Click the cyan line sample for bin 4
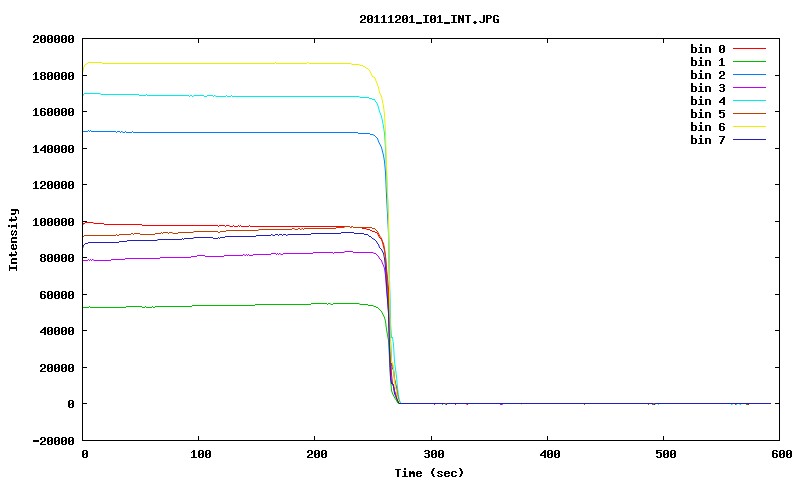 (749, 101)
